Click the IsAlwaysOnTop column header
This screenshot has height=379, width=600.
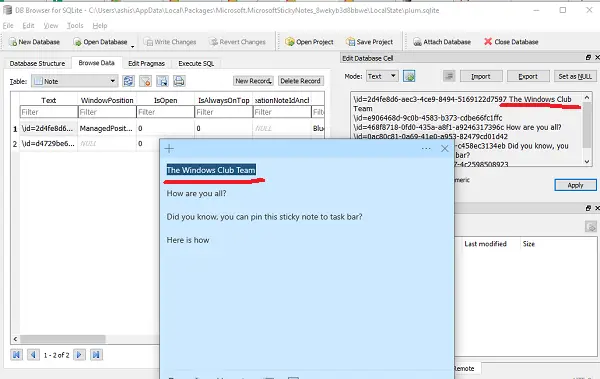click(223, 100)
